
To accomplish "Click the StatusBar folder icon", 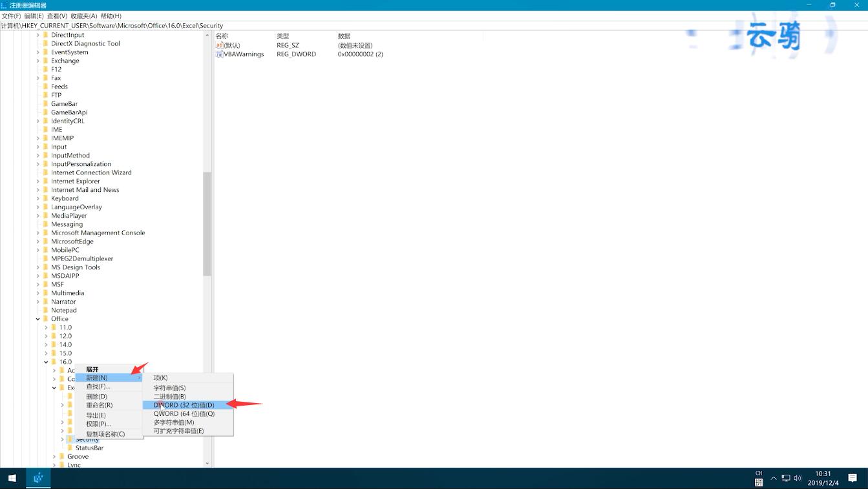I will coord(70,448).
